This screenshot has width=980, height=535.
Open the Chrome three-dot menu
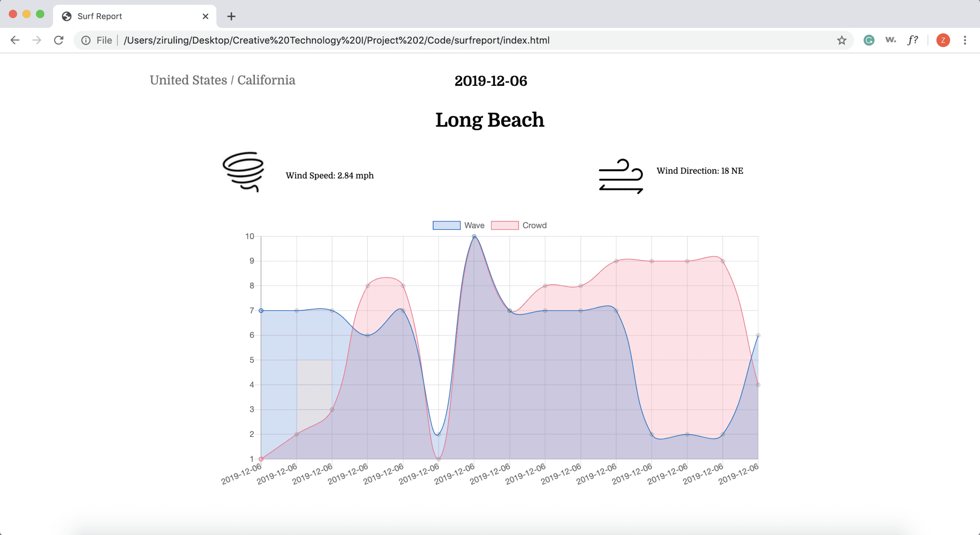coord(965,40)
